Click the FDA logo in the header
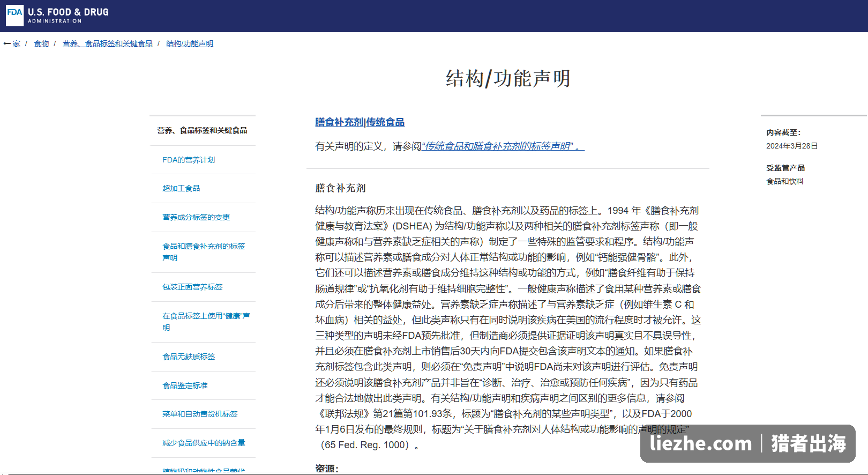Screen dimensions: 868x475 tap(14, 16)
